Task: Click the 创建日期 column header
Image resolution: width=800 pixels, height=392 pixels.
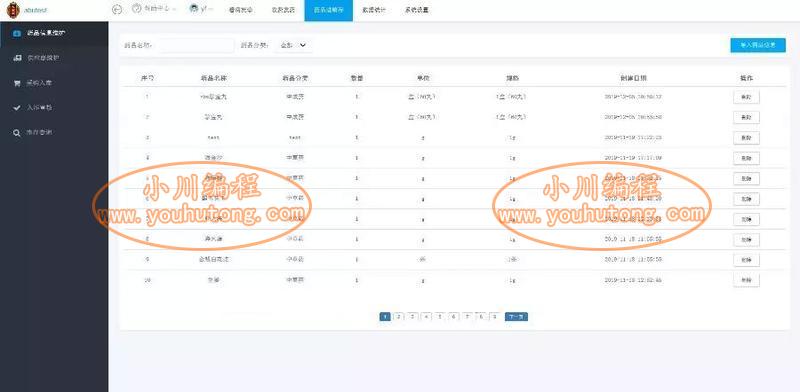Action: (x=633, y=78)
